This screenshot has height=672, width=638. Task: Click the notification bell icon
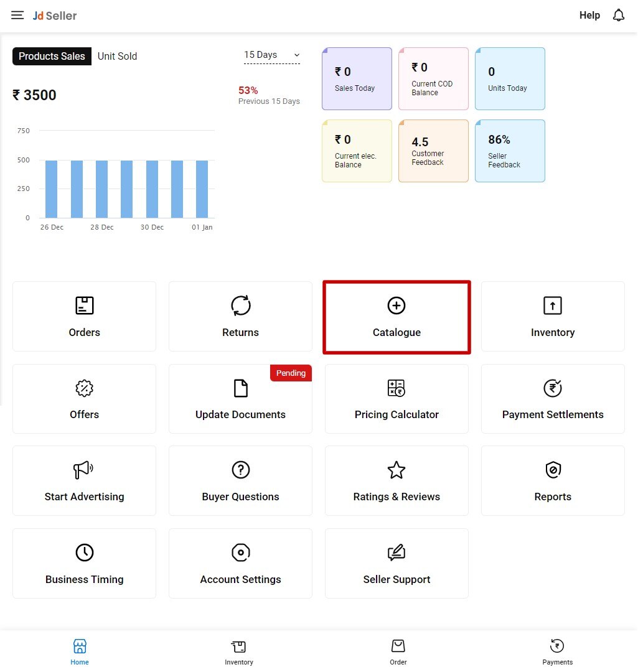click(x=618, y=16)
